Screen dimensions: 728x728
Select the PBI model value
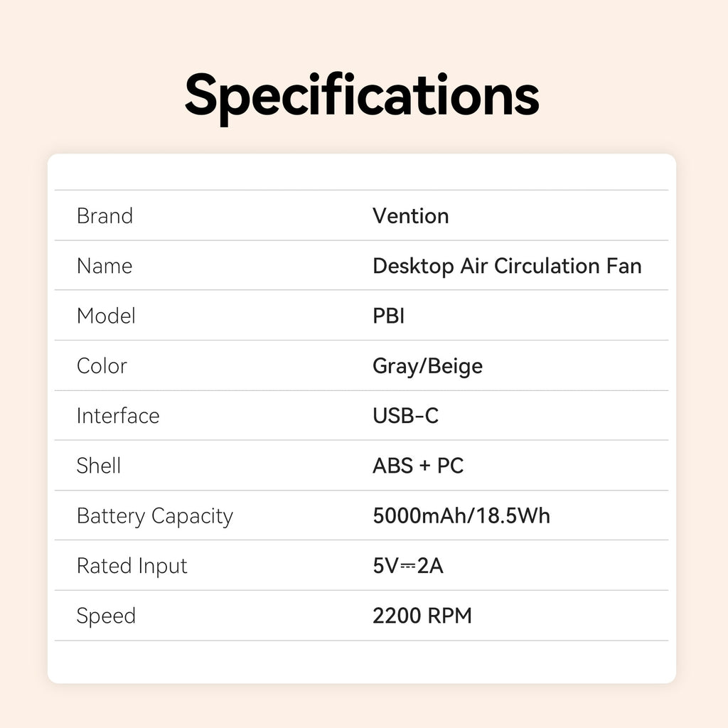tap(388, 316)
